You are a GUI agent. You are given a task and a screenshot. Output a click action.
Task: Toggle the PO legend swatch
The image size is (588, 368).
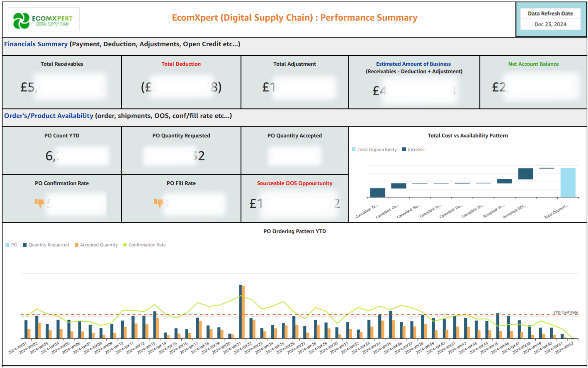pyautogui.click(x=8, y=245)
